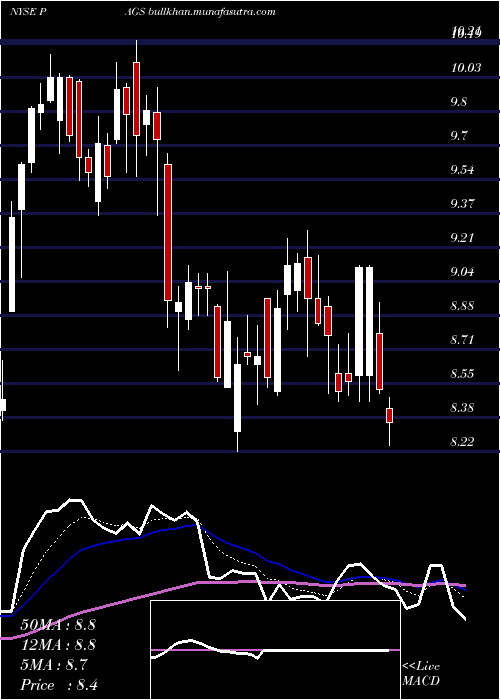Viewport: 500px width, 700px height.
Task: Click the 10.03 price axis label
Action: click(466, 68)
